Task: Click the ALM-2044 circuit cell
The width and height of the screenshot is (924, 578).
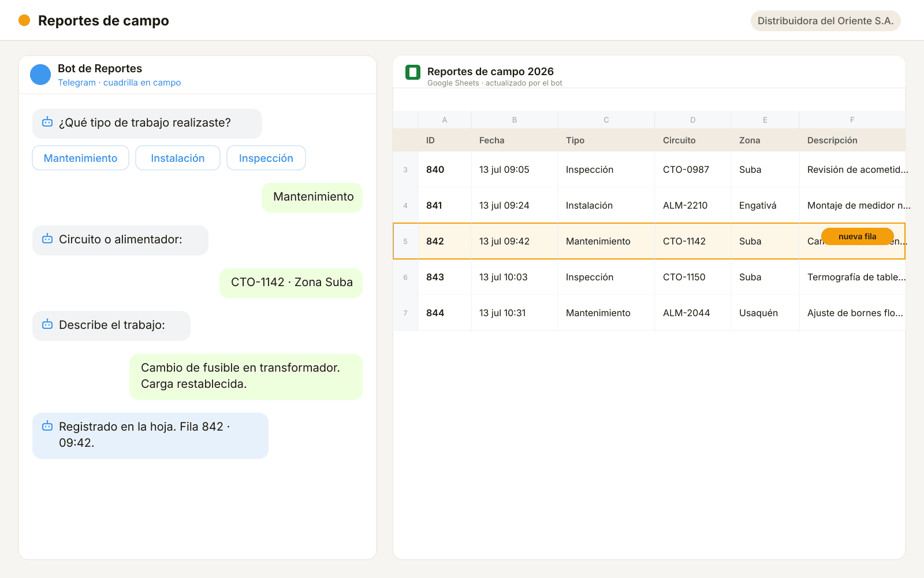Action: pyautogui.click(x=693, y=313)
